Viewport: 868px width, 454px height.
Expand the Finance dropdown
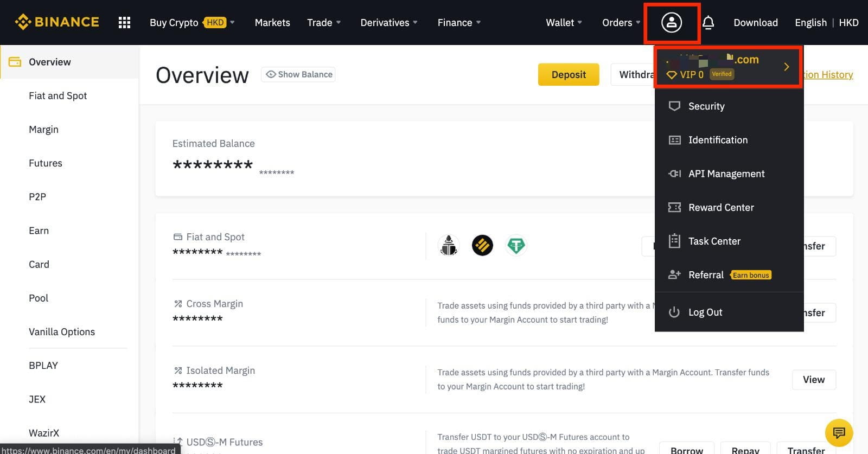(x=459, y=22)
